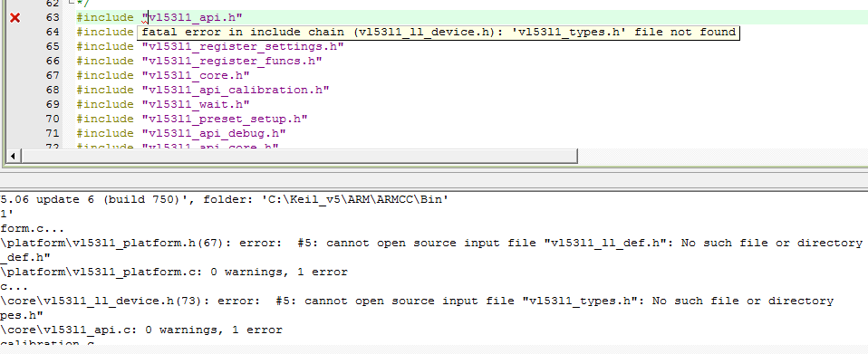The image size is (868, 354).
Task: Click line number 70 in gutter
Action: pyautogui.click(x=53, y=119)
